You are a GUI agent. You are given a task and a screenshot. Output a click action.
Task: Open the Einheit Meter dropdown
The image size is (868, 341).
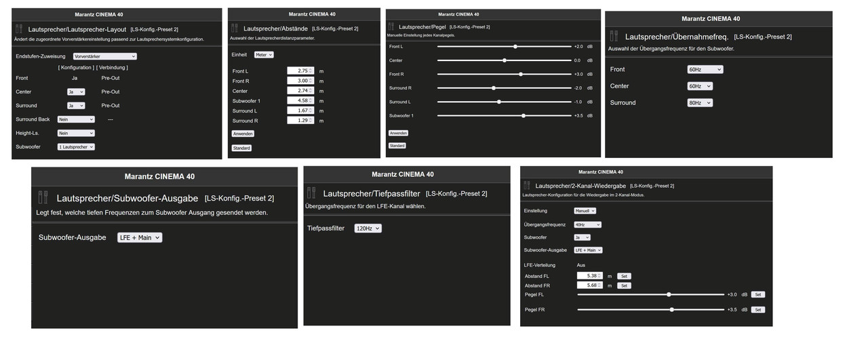pos(263,54)
